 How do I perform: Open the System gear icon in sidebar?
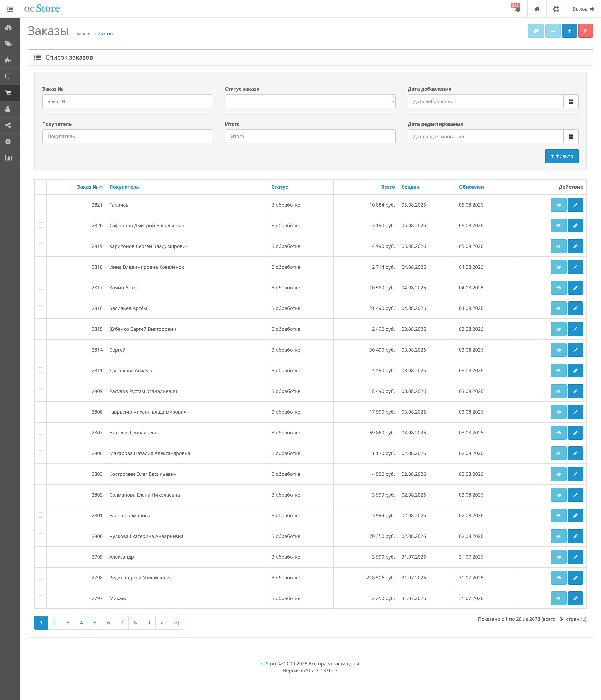click(9, 141)
